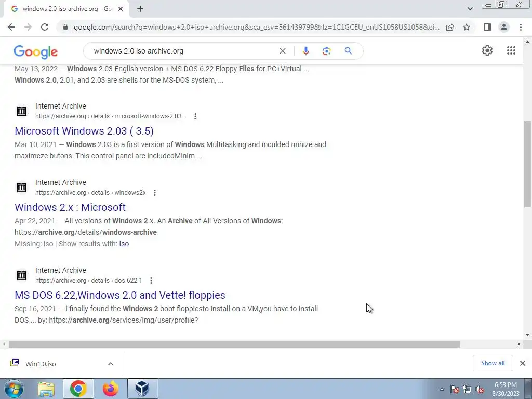532x399 pixels.
Task: Expand Win1.0.iso download options chevron
Action: [111, 364]
